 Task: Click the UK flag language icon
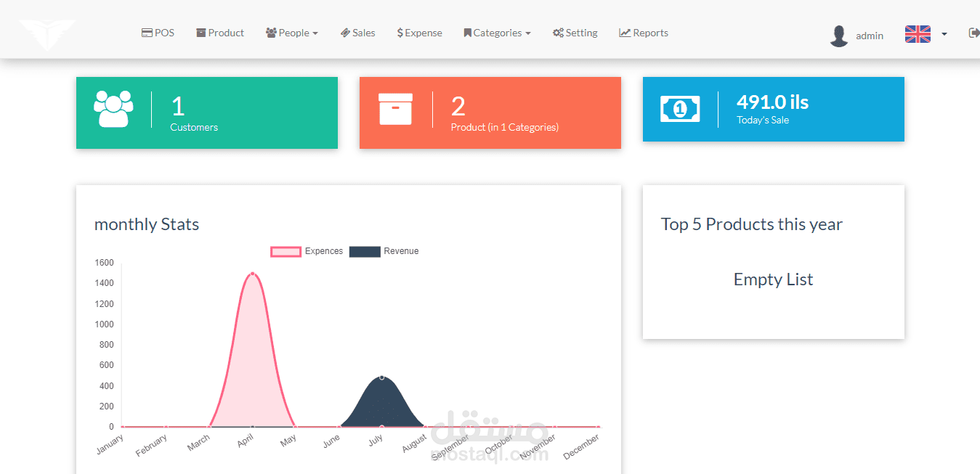tap(918, 34)
